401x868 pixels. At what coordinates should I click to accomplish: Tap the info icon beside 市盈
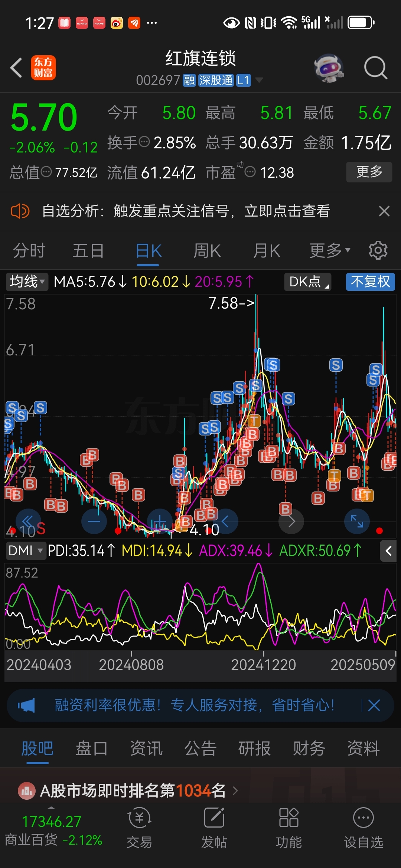(250, 172)
